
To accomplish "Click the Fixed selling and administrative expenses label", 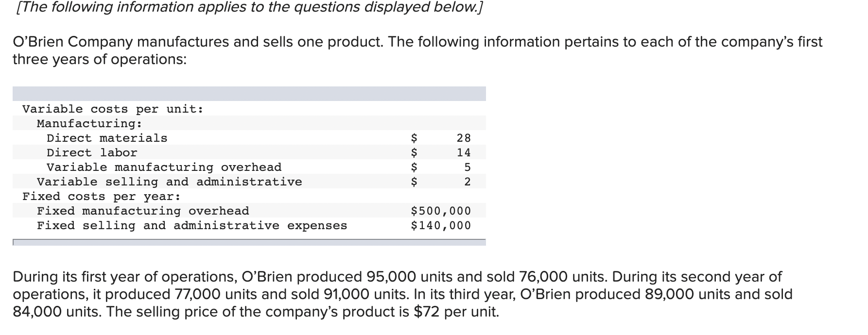I will pos(192,225).
